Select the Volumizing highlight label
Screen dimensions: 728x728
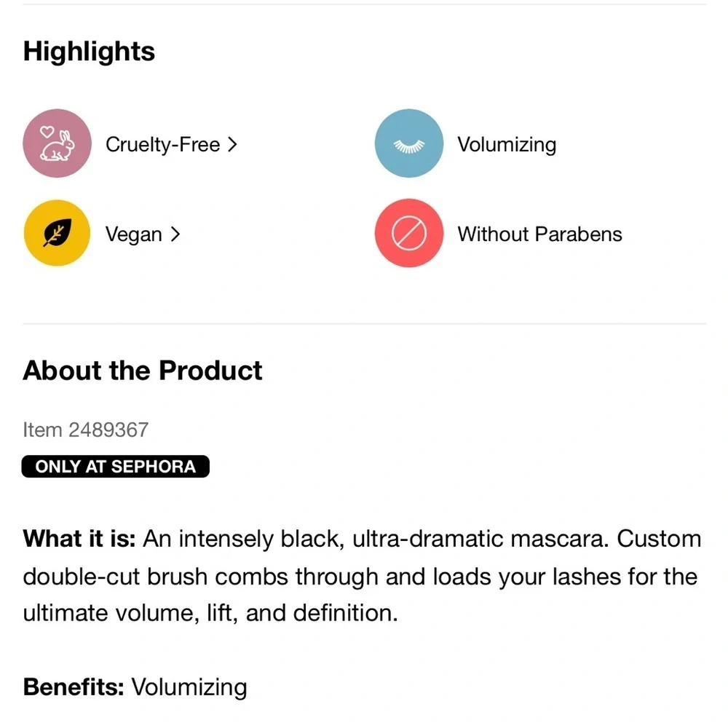[x=507, y=144]
